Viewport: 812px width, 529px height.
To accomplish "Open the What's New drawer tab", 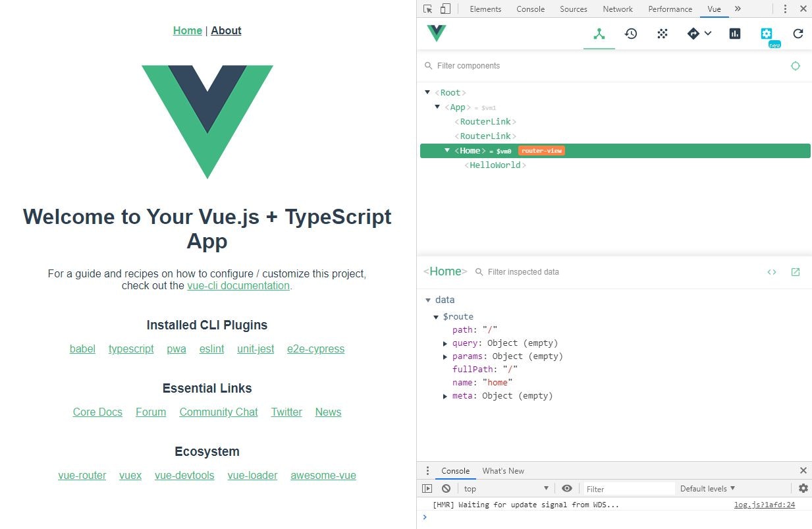I will [503, 470].
